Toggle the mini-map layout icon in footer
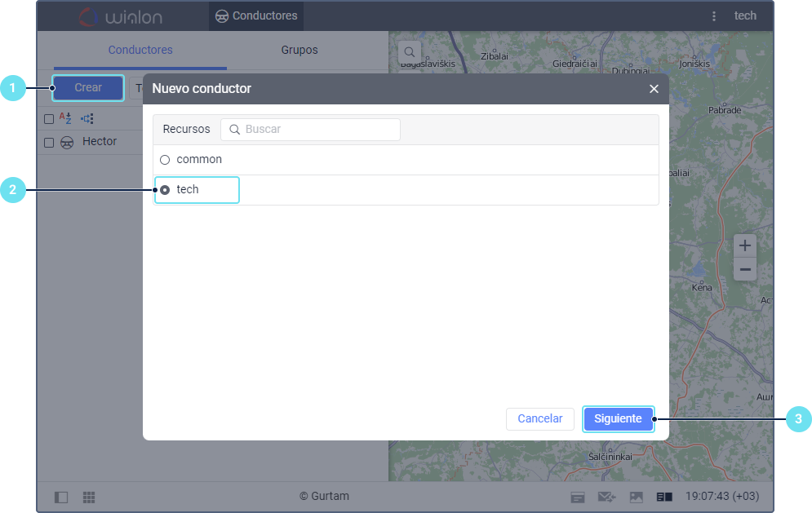The height and width of the screenshot is (513, 812). point(664,498)
